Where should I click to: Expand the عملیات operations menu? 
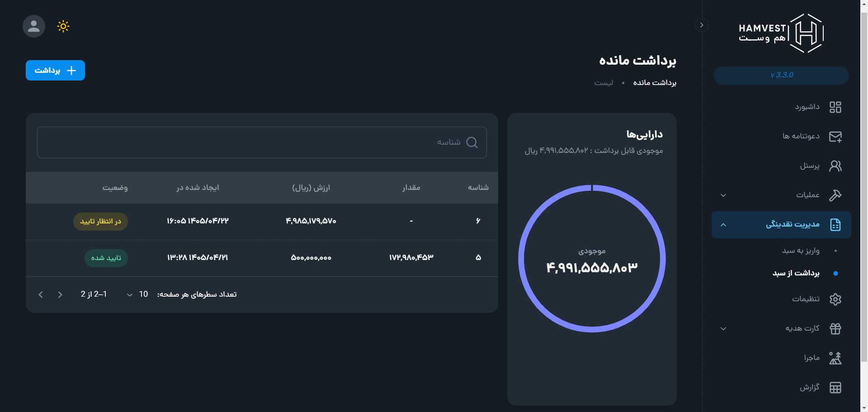(723, 195)
